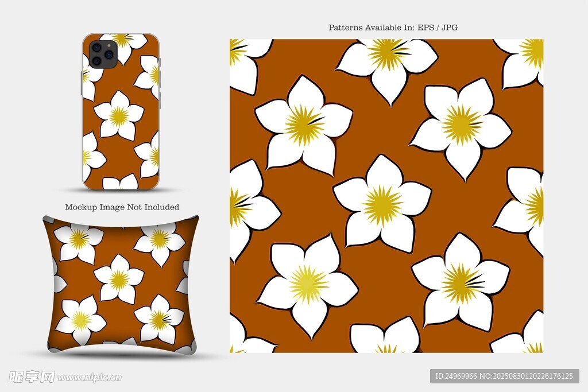The height and width of the screenshot is (392, 588).
Task: Open the www.nipic.cn watermark link
Action: pos(89,377)
